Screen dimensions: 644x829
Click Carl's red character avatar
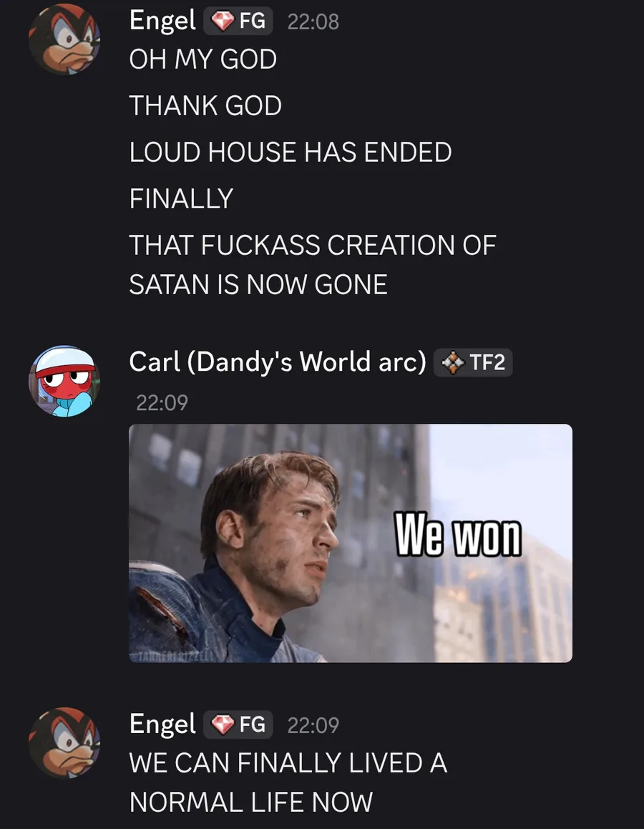64,381
